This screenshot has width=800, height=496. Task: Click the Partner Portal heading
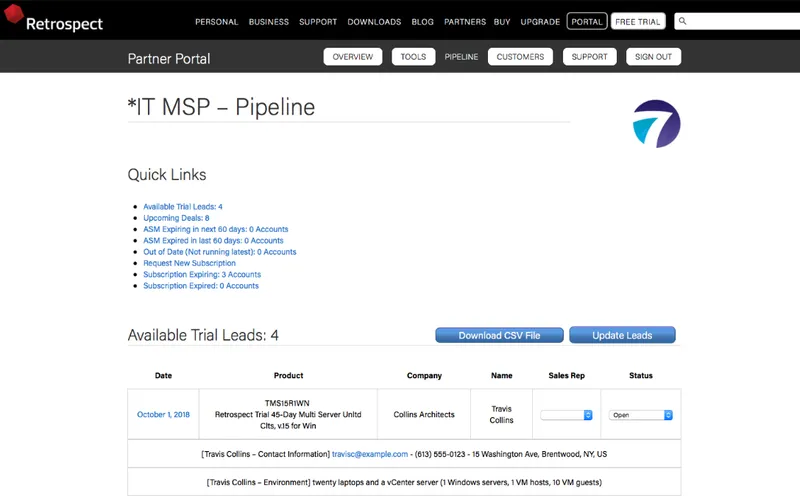click(x=169, y=59)
